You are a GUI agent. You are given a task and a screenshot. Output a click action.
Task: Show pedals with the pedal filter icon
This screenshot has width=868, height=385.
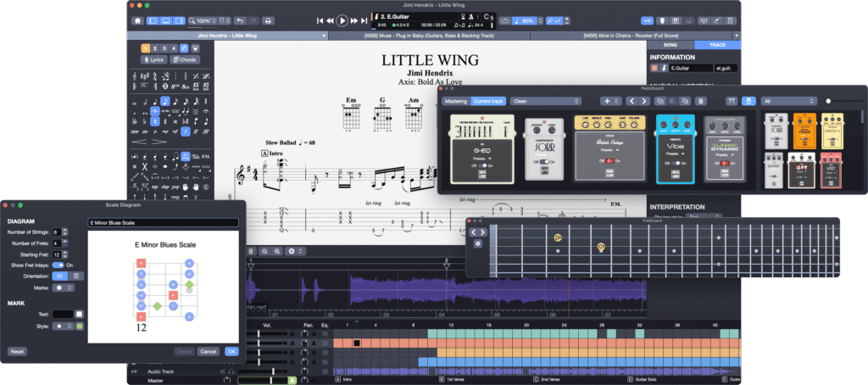748,102
